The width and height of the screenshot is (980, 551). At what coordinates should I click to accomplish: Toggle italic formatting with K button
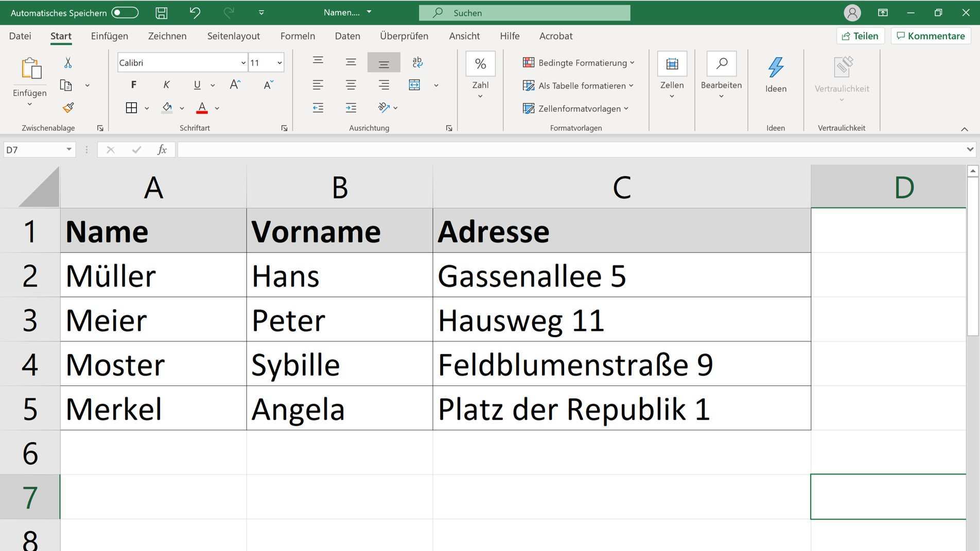pos(166,85)
